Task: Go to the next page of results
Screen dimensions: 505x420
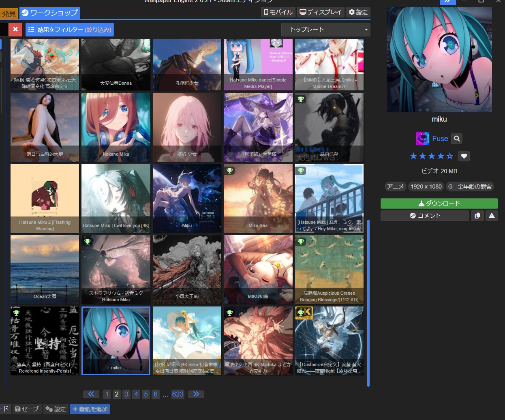Action: click(196, 394)
